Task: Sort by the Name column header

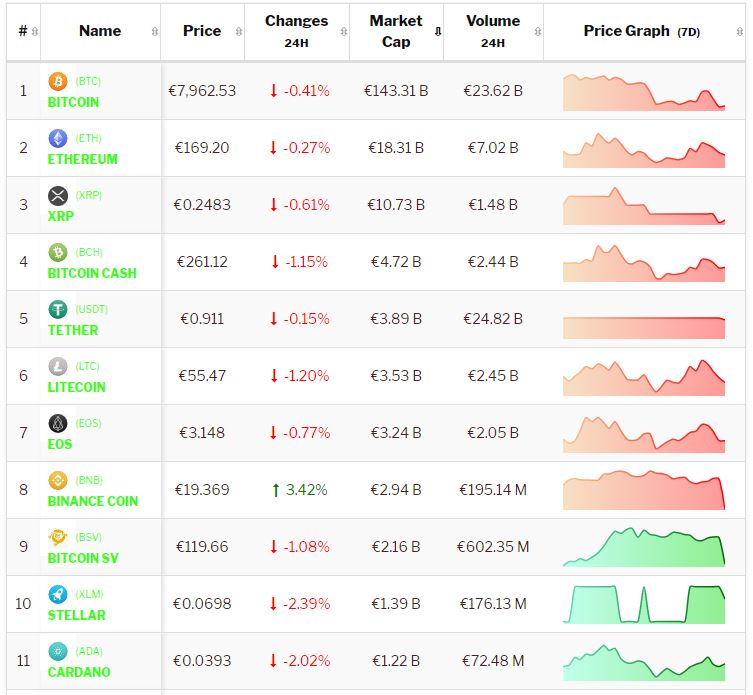Action: tap(100, 31)
